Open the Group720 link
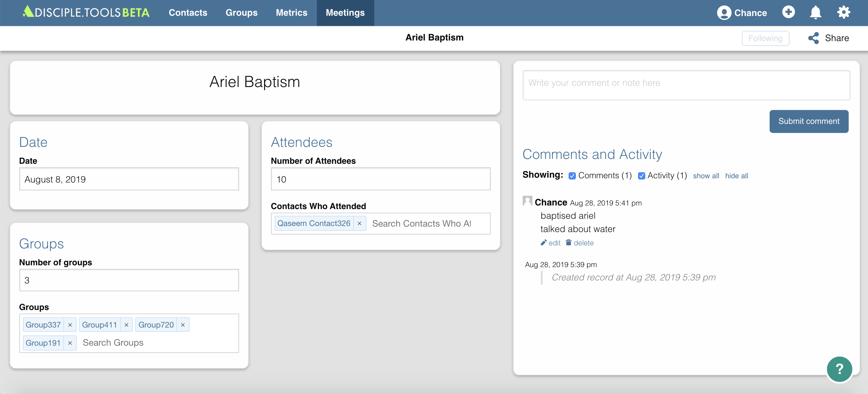The height and width of the screenshot is (394, 868). pyautogui.click(x=156, y=325)
